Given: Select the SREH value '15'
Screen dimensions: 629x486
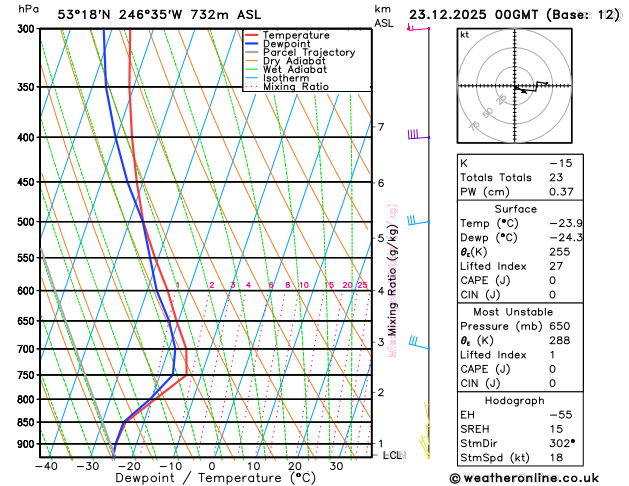Looking at the screenshot, I should click(556, 429).
